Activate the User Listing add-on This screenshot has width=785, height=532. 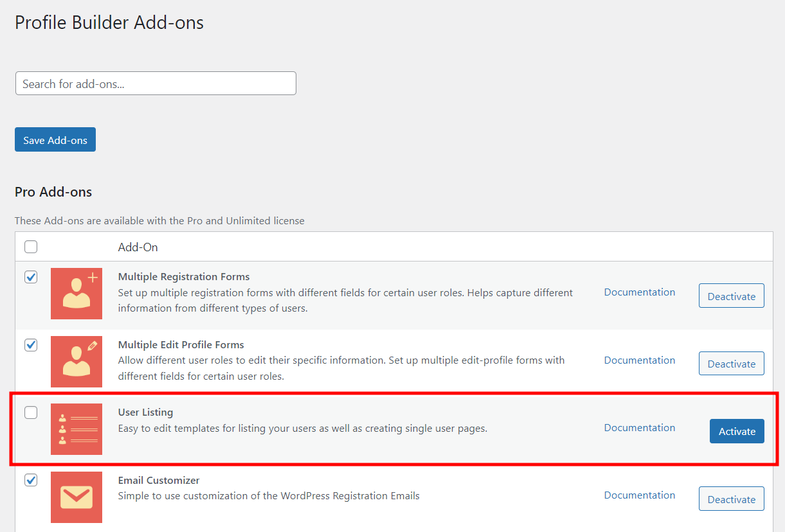coord(737,431)
